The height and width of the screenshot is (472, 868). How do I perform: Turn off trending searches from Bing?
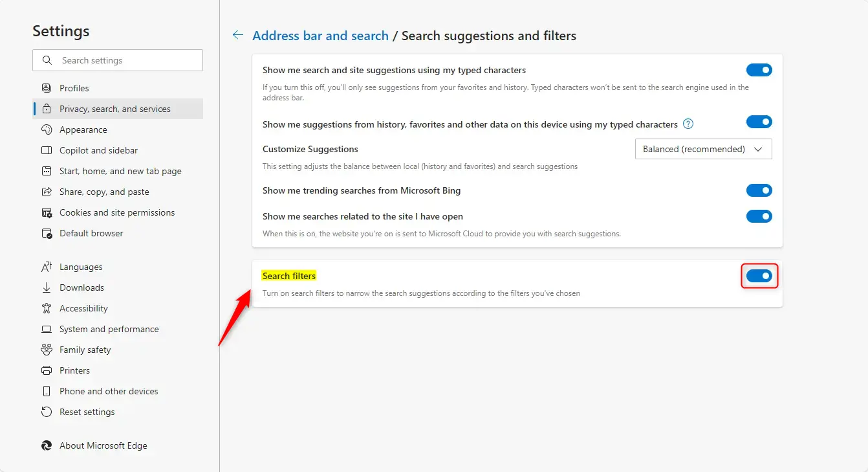click(759, 190)
